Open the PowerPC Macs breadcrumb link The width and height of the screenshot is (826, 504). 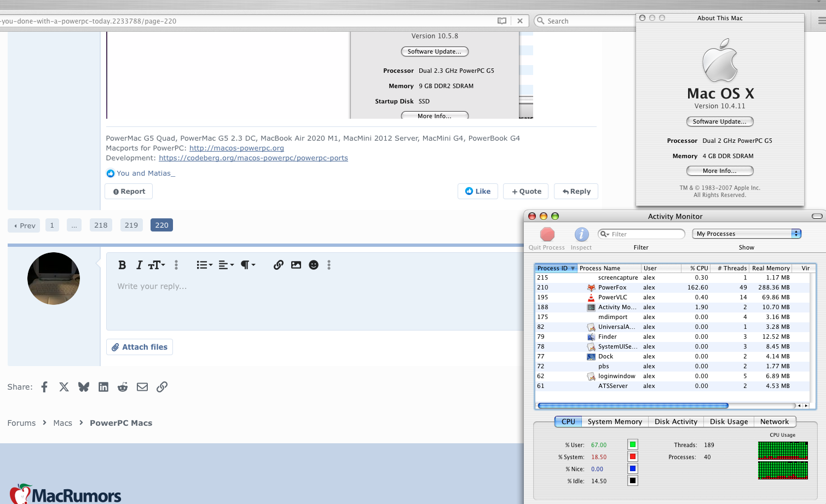121,423
